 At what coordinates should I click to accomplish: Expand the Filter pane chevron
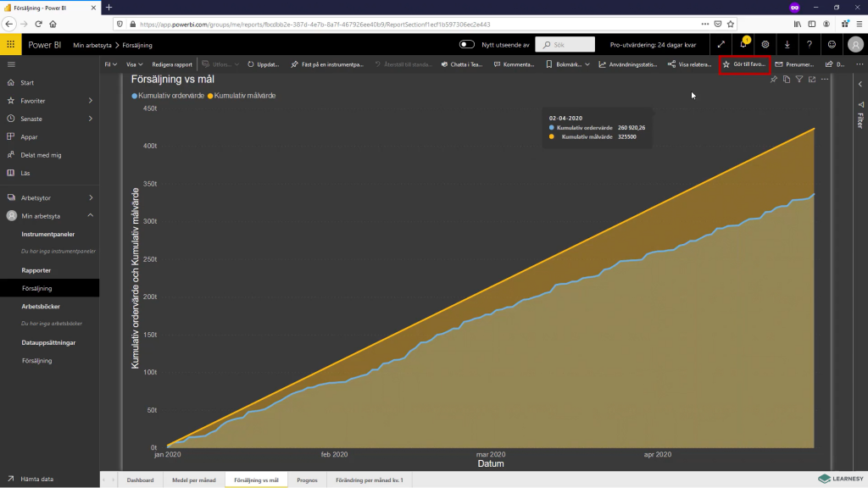tap(860, 84)
